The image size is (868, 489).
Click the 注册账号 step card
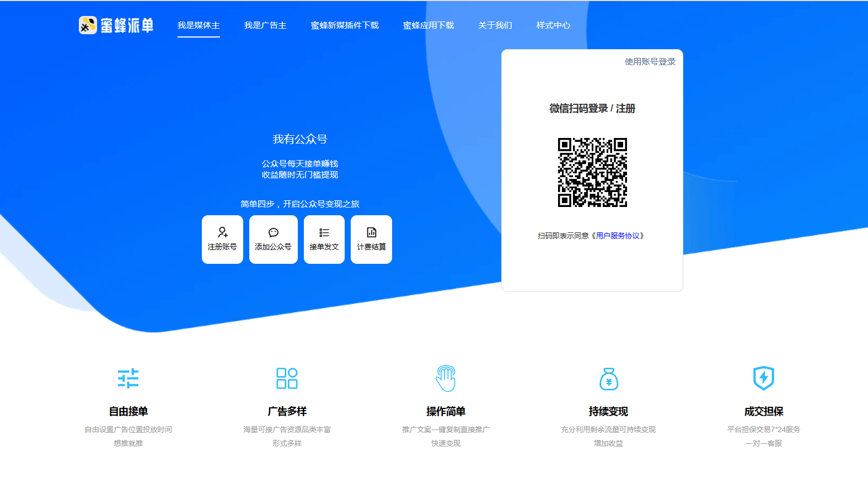tap(222, 240)
